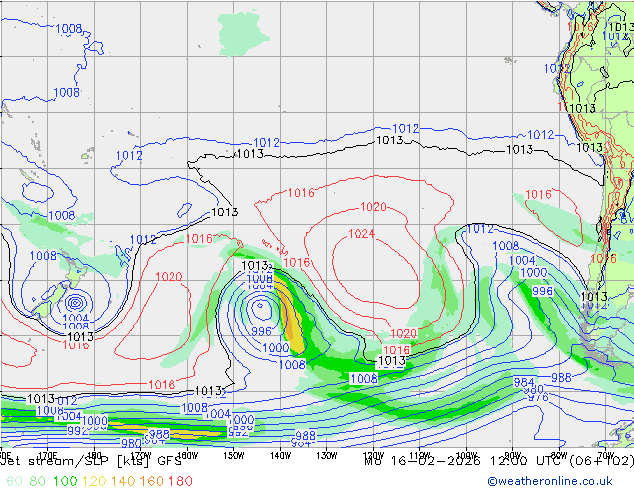Click the 1020 label directly above 1024
634x490 pixels.
coord(373,207)
